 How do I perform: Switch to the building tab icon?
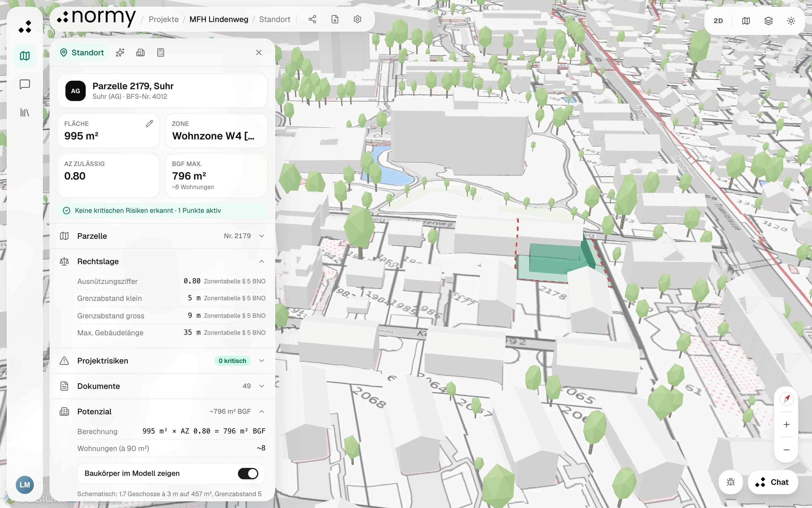pos(140,52)
